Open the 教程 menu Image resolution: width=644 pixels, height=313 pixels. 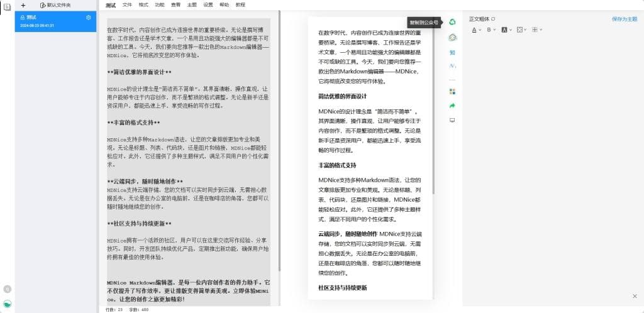point(240,5)
